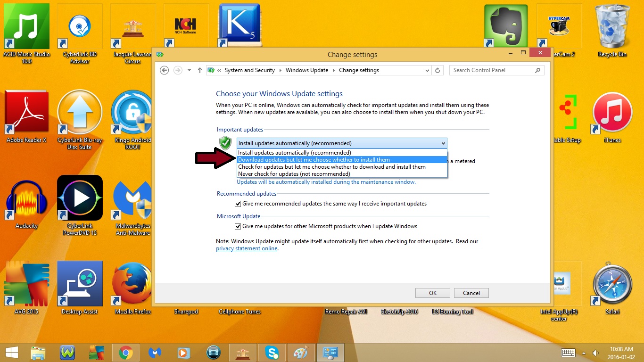Select 'Download updates but let me choose' option
The height and width of the screenshot is (362, 644).
click(342, 160)
